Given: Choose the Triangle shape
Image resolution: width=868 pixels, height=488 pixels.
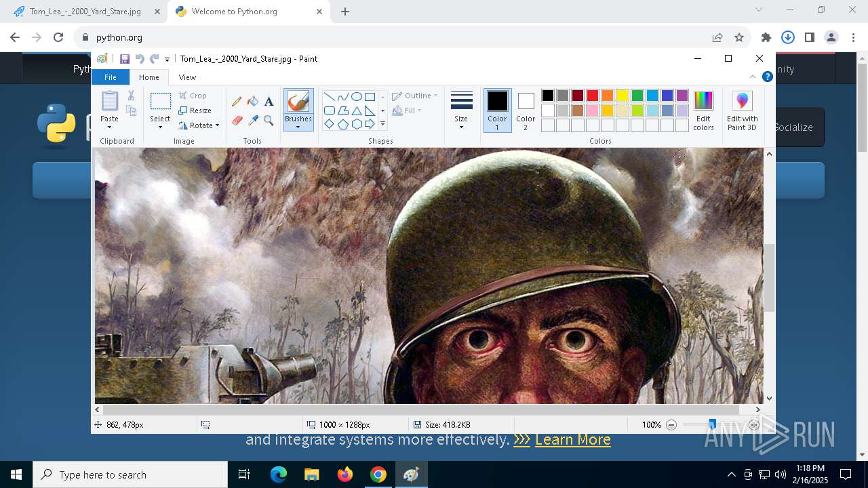Looking at the screenshot, I should pyautogui.click(x=356, y=110).
